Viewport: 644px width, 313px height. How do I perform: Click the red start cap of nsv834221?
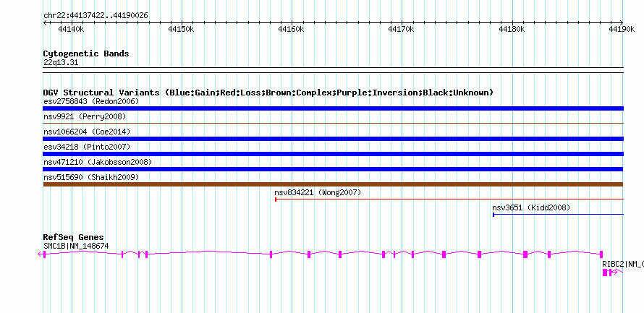point(276,200)
